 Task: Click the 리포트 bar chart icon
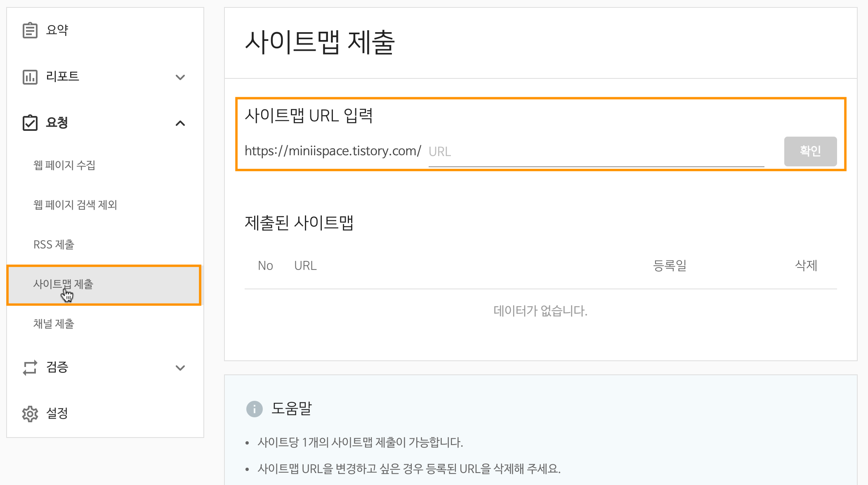tap(30, 77)
